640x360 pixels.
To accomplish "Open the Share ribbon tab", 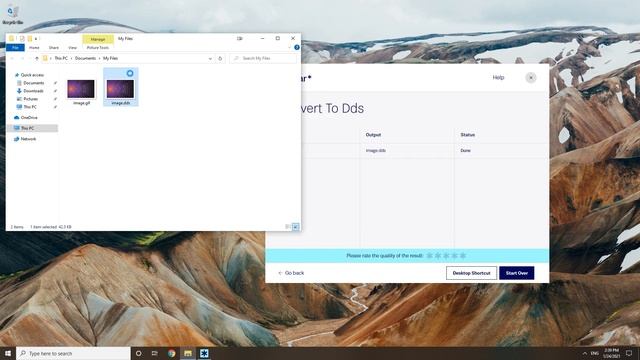I will coord(54,48).
